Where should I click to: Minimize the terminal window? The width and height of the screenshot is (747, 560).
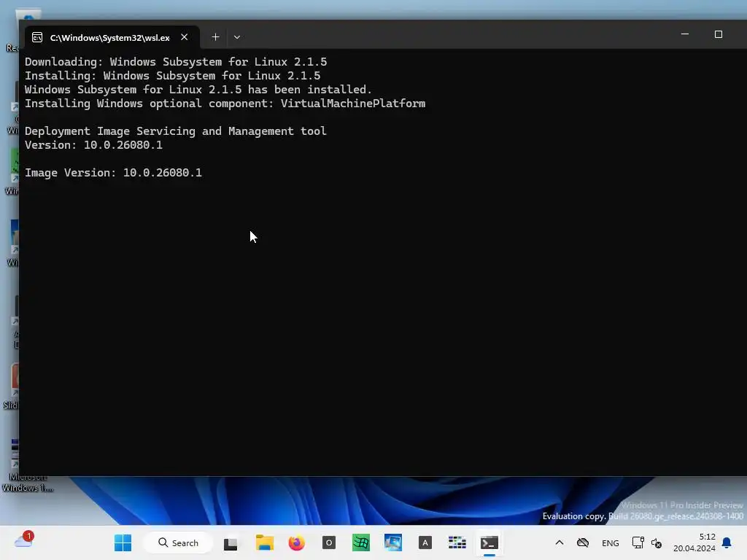tap(685, 34)
